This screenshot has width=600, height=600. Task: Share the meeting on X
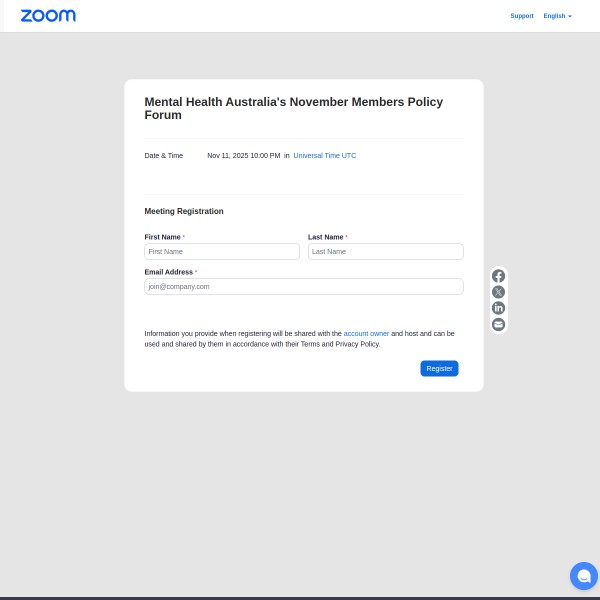498,292
